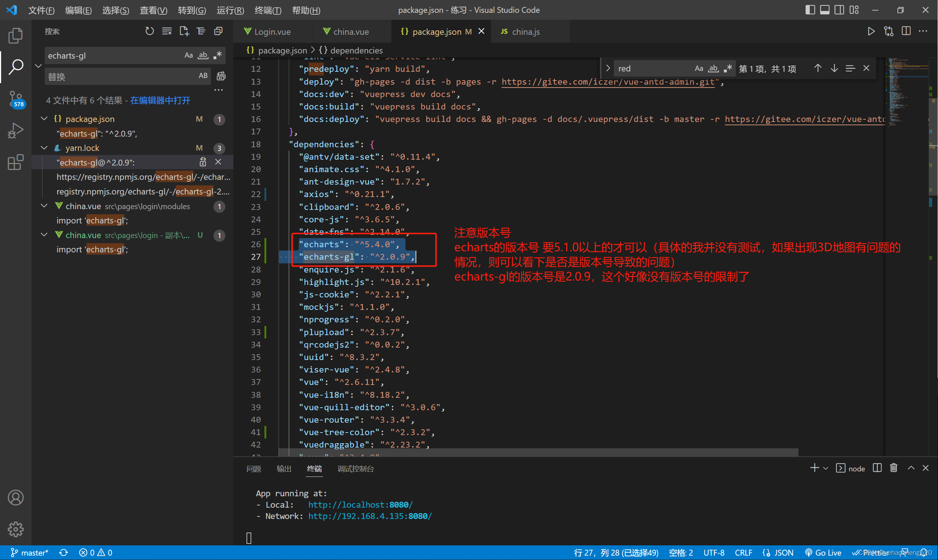Collapse all search results
The height and width of the screenshot is (560, 938).
coord(218,31)
